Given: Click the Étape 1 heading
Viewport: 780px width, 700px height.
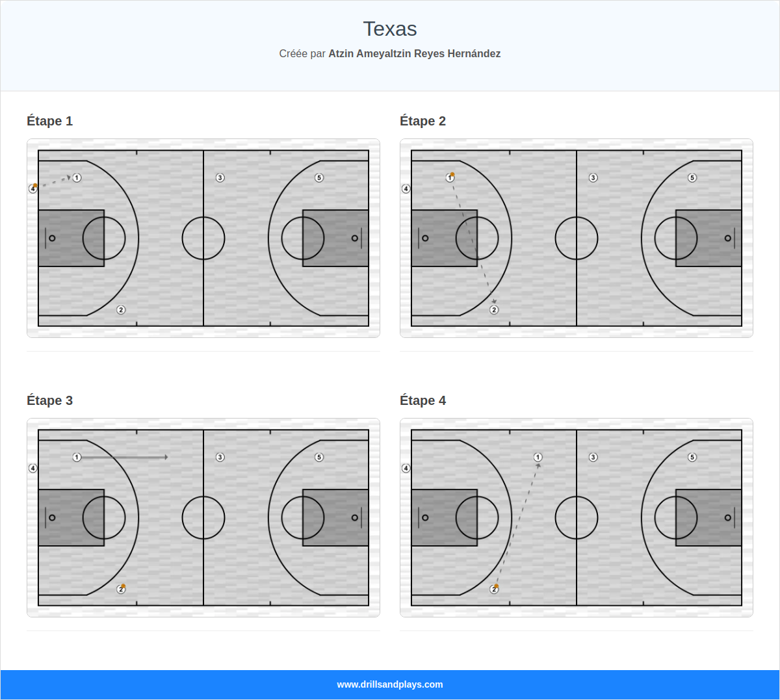Looking at the screenshot, I should click(x=49, y=121).
